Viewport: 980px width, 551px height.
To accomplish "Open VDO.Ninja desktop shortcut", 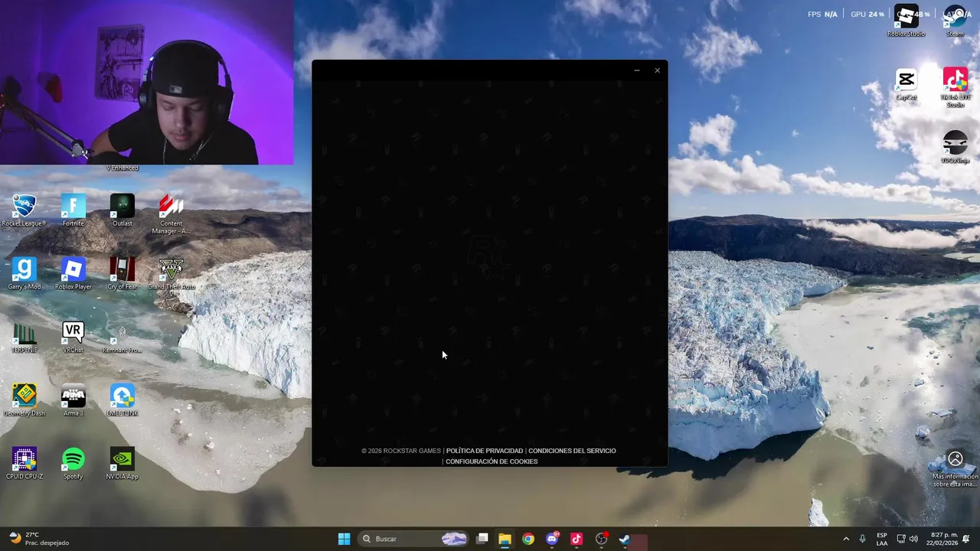I will click(x=955, y=148).
